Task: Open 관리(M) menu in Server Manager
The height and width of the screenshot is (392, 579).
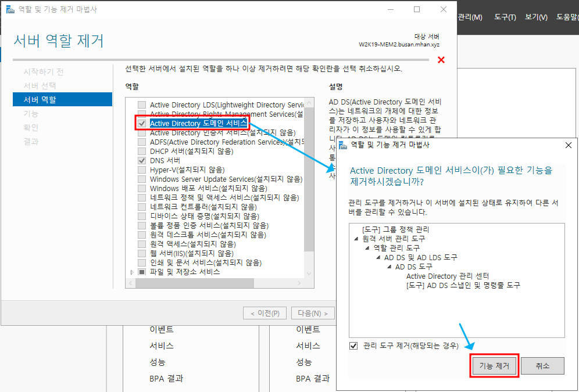Action: [x=470, y=17]
